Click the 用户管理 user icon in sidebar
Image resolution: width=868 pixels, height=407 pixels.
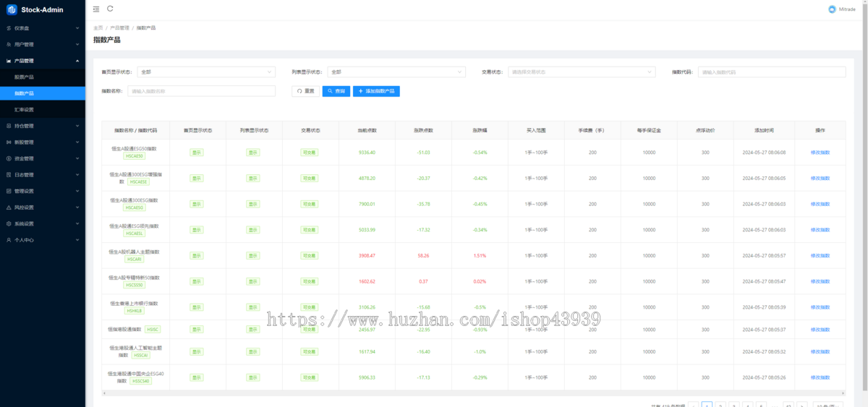point(9,44)
